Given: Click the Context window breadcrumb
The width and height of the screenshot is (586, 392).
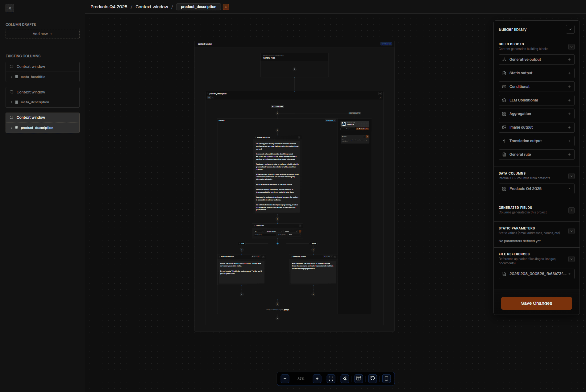Looking at the screenshot, I should [152, 6].
